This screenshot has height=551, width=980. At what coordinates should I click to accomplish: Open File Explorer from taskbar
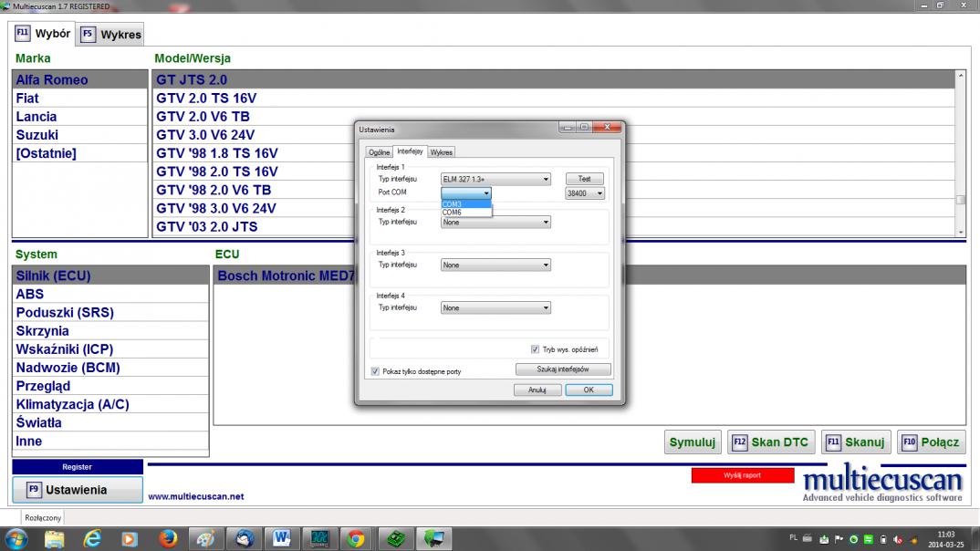pos(55,538)
